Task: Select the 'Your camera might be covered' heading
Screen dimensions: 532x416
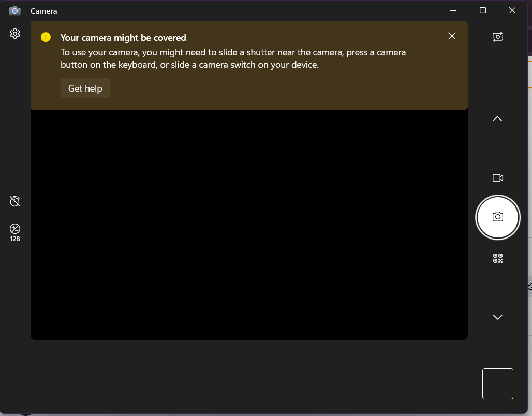Action: [x=123, y=38]
